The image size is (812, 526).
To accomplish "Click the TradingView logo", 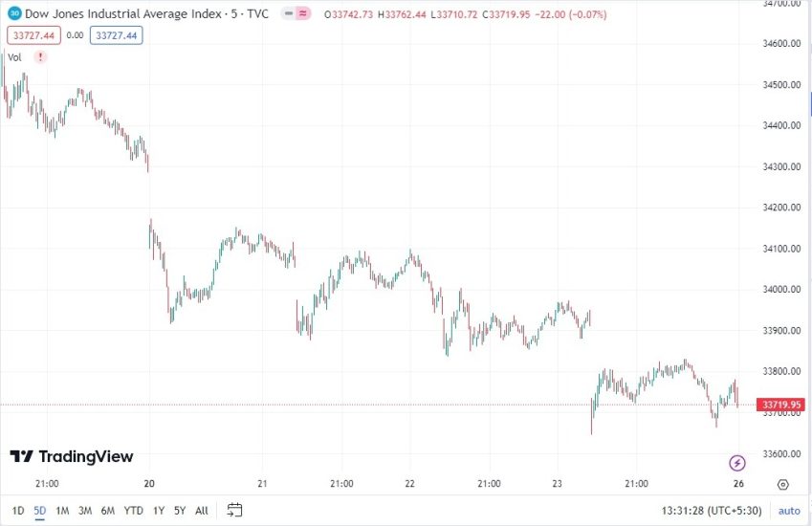I will click(x=72, y=457).
